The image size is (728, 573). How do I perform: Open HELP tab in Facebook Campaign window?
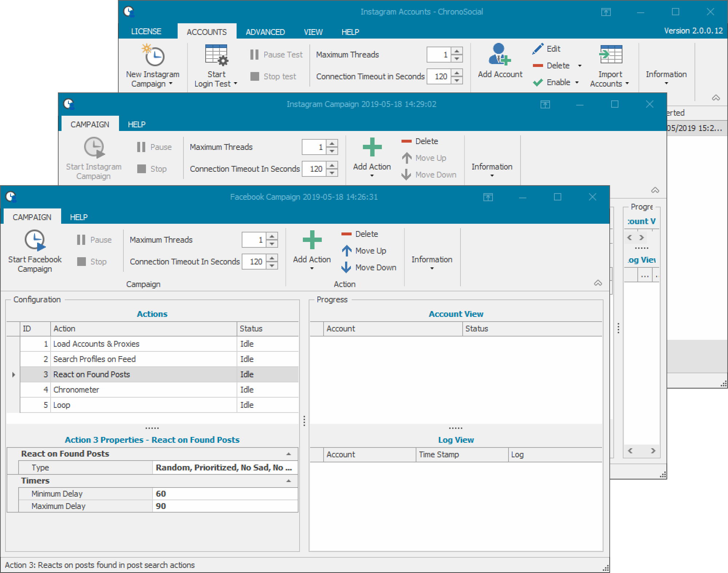[79, 217]
